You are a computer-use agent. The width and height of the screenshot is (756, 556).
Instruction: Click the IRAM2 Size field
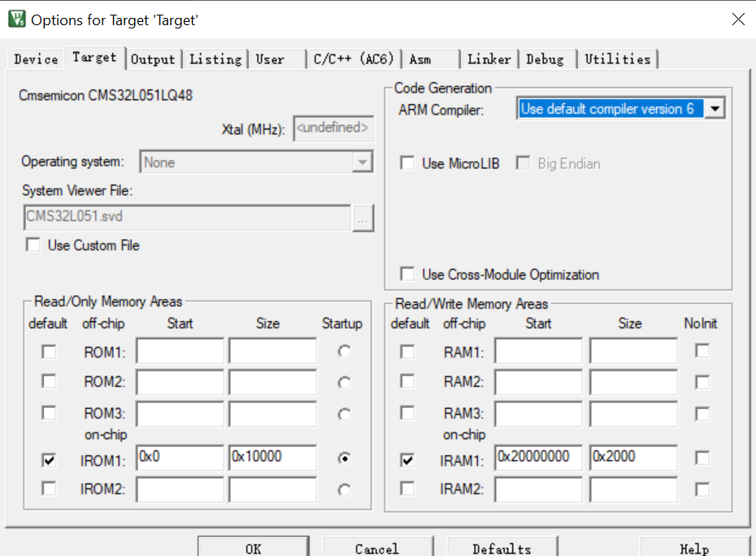coord(633,489)
